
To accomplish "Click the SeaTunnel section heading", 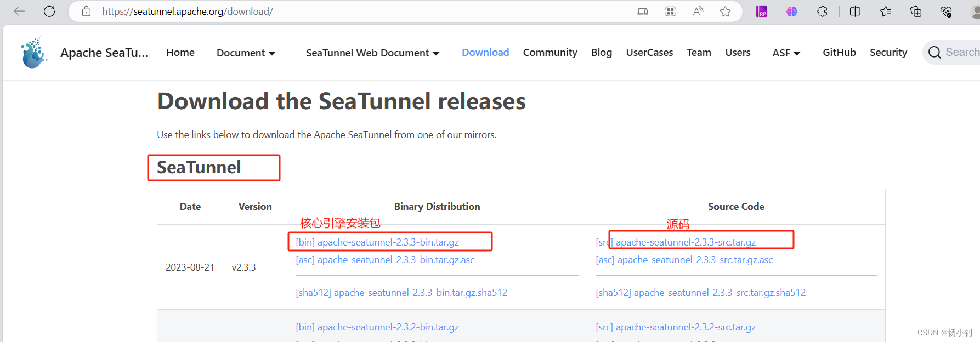I will (x=199, y=167).
